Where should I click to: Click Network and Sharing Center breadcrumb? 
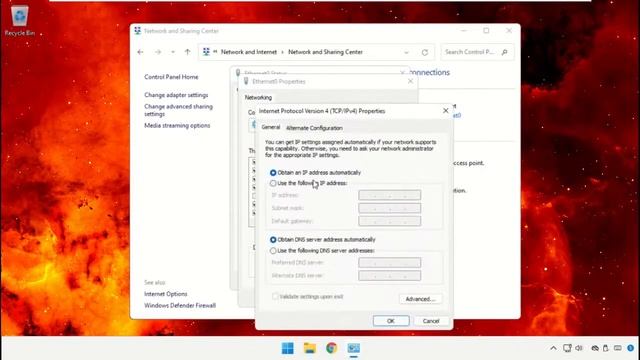pos(325,52)
